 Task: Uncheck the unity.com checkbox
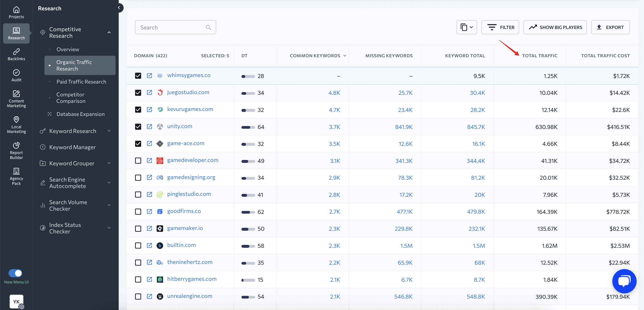(x=138, y=127)
